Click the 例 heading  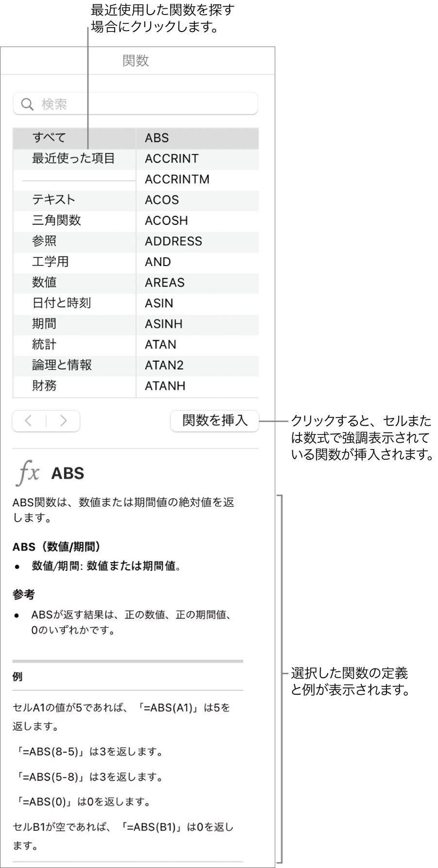click(x=17, y=677)
